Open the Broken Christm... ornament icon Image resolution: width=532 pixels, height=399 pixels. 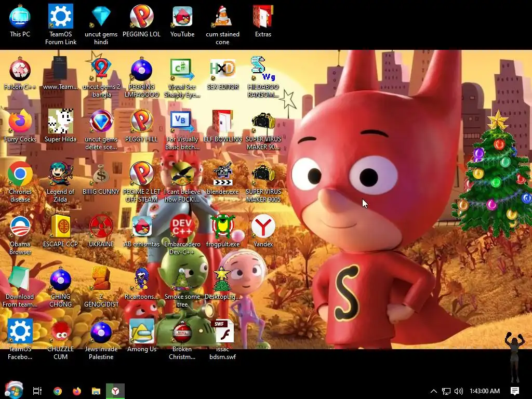[x=182, y=339]
